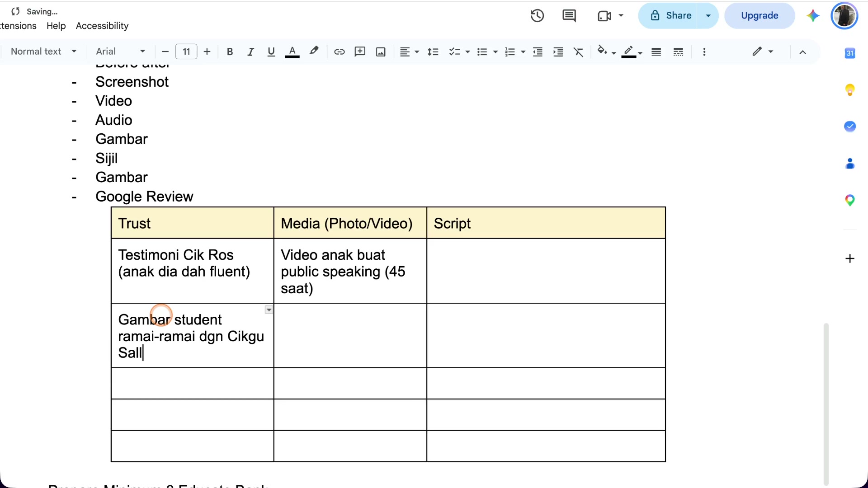Click the Upgrade button

[759, 16]
